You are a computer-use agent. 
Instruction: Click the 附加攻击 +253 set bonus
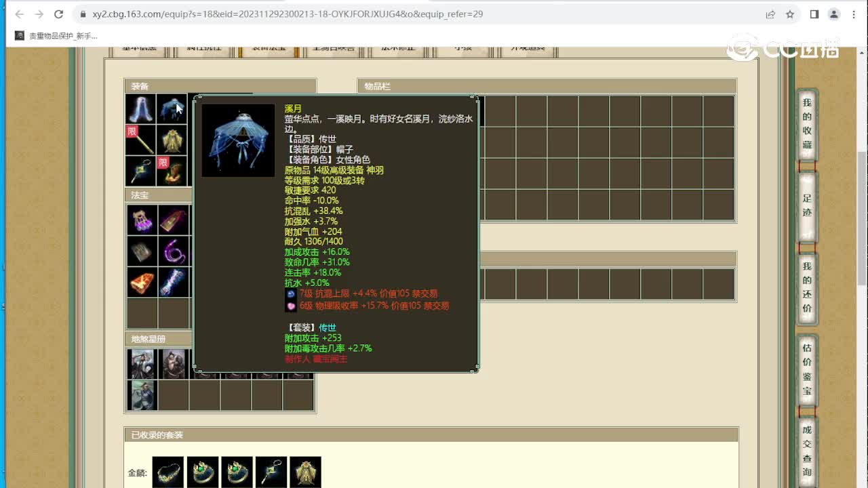pos(313,338)
